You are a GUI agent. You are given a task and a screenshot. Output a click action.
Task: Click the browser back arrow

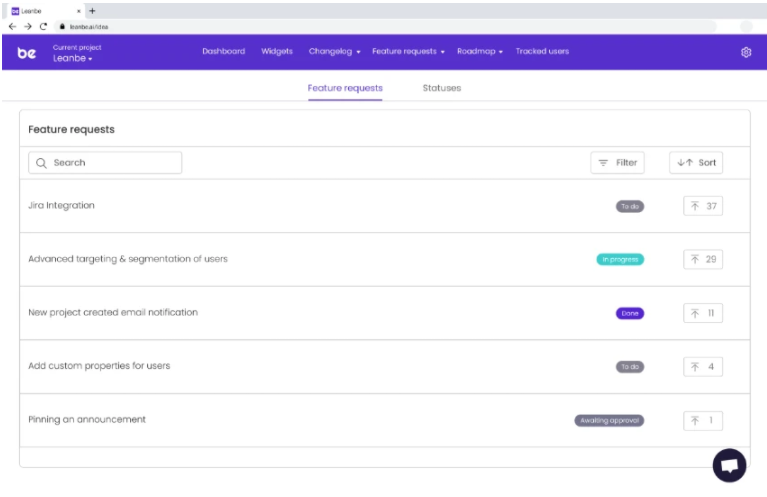(13, 26)
